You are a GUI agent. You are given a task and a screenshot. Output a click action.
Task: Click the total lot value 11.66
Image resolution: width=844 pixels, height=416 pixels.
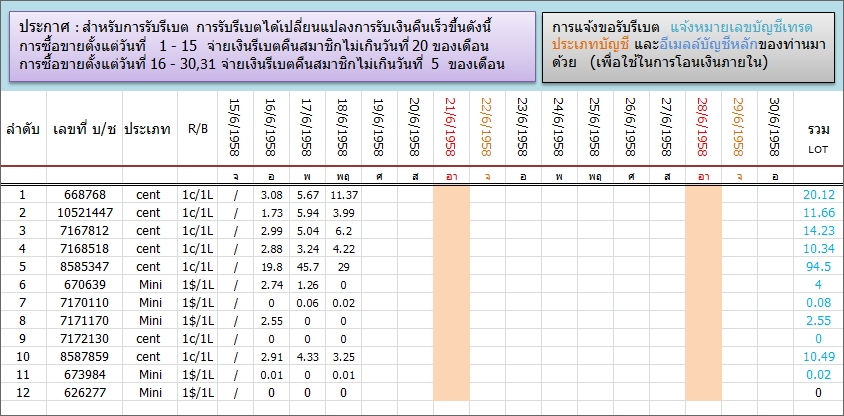(818, 213)
